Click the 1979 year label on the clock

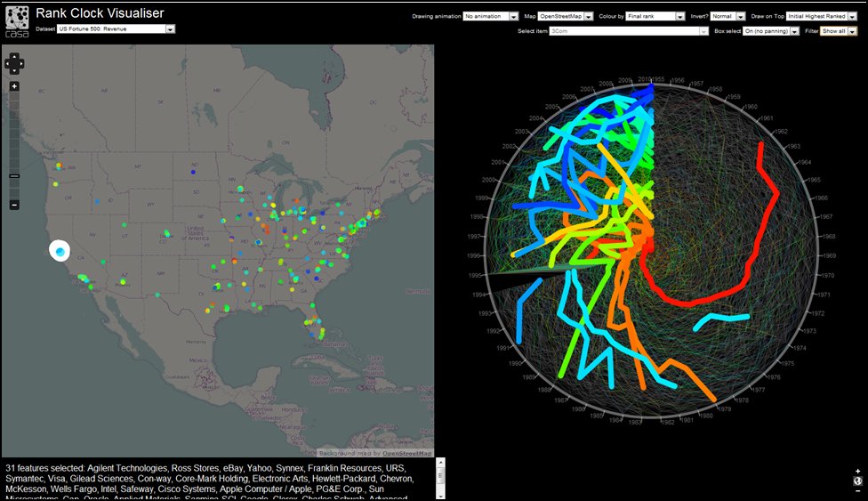pyautogui.click(x=725, y=409)
